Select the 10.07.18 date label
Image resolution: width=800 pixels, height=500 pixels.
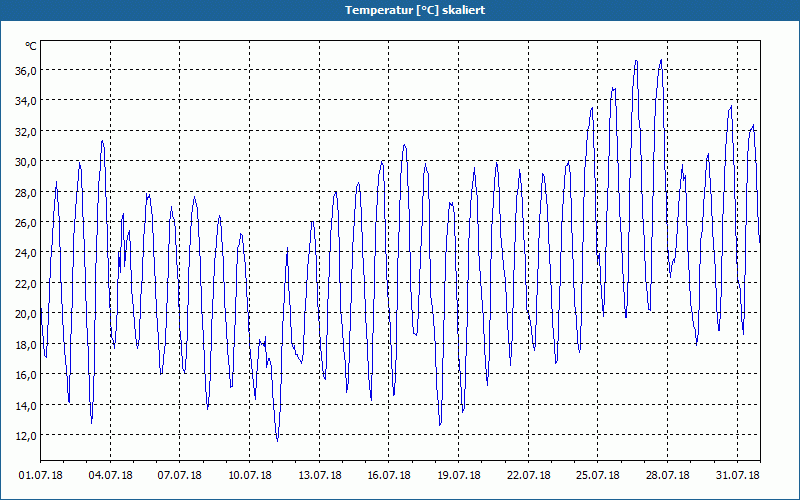point(249,476)
